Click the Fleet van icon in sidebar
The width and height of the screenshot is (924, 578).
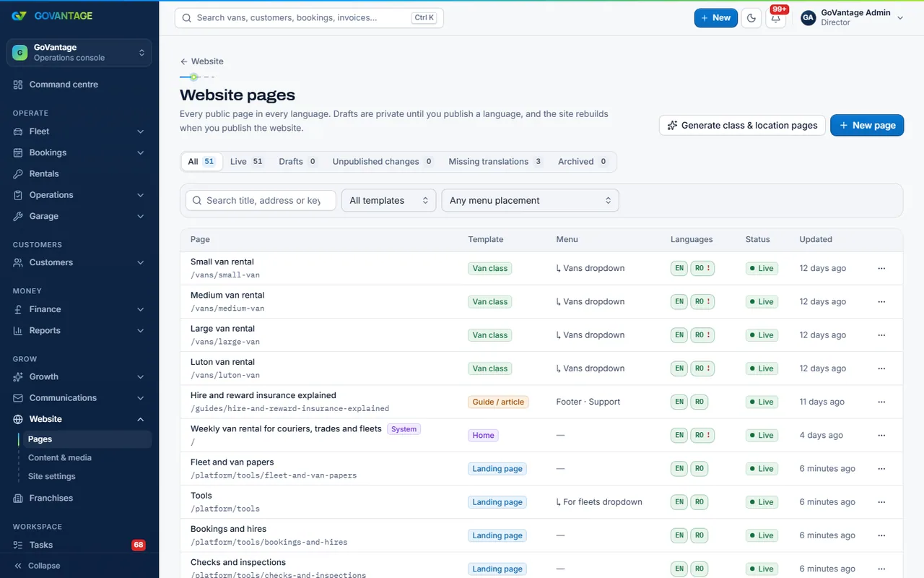tap(18, 131)
